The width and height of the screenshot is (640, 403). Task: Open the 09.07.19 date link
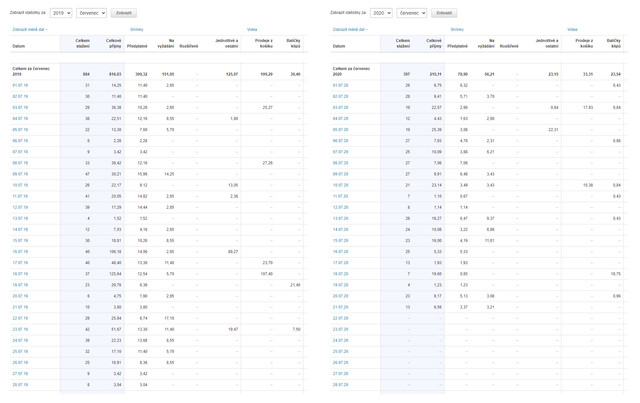[20, 174]
